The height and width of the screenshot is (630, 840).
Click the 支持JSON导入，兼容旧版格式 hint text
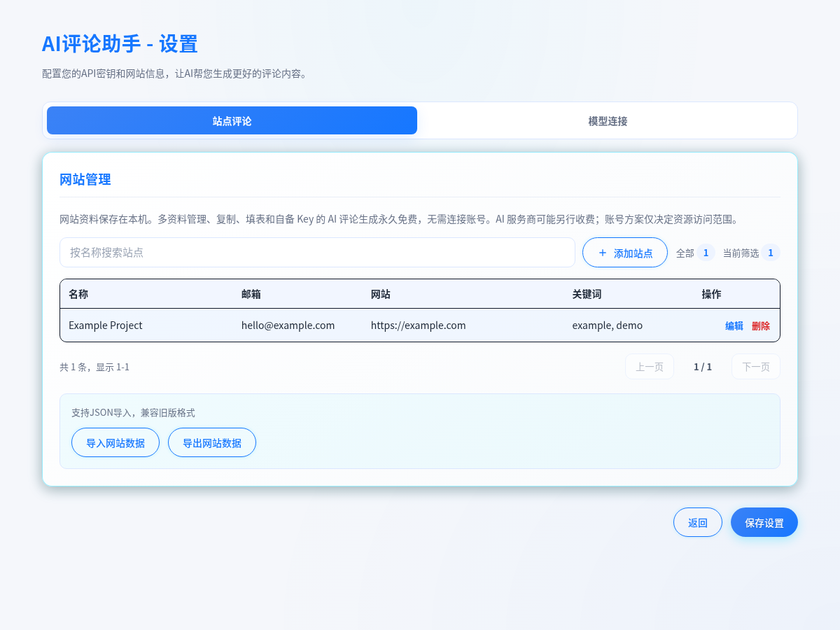pyautogui.click(x=133, y=413)
